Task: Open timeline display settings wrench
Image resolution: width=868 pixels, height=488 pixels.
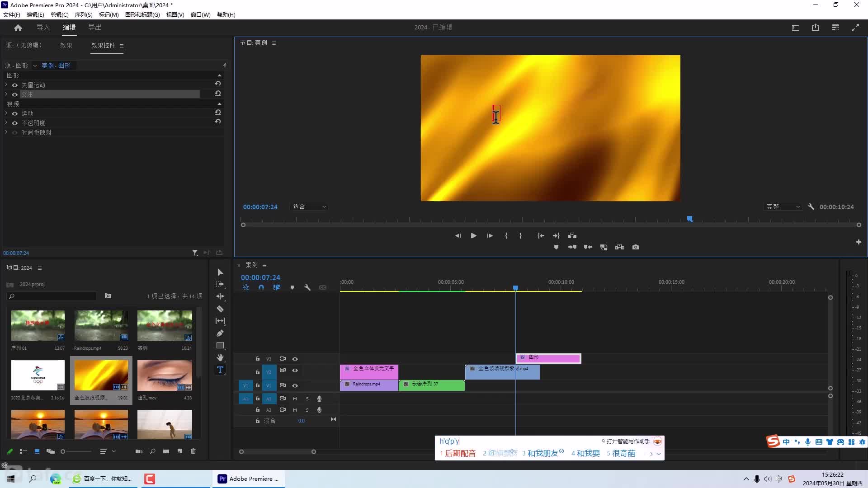Action: [x=307, y=287]
